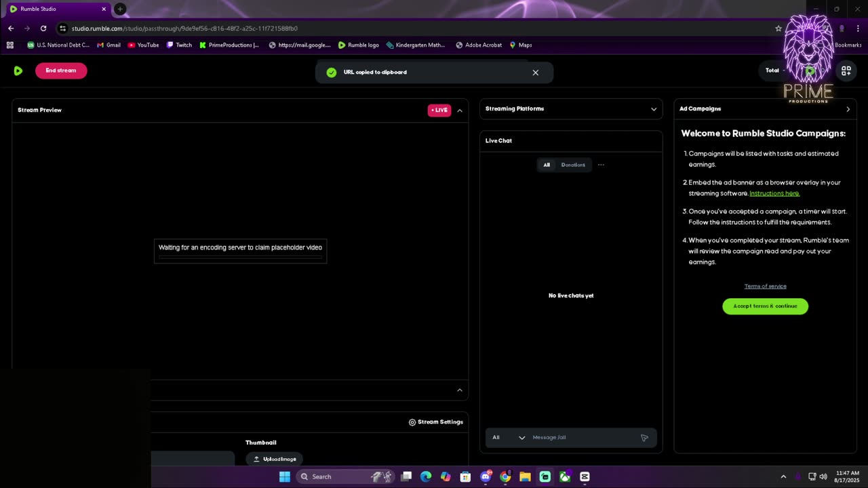Select the Rumble Studio browser tab

(58, 9)
